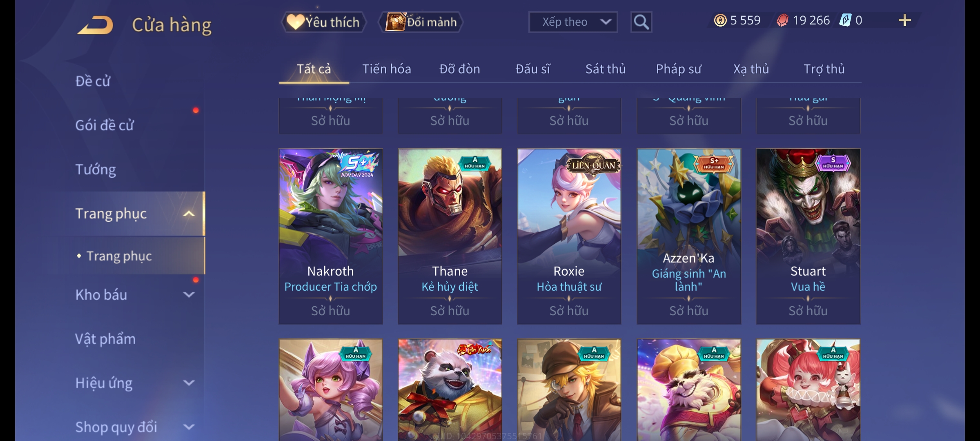Tap the heart icon on Yêu thích
This screenshot has width=980, height=441.
click(295, 22)
